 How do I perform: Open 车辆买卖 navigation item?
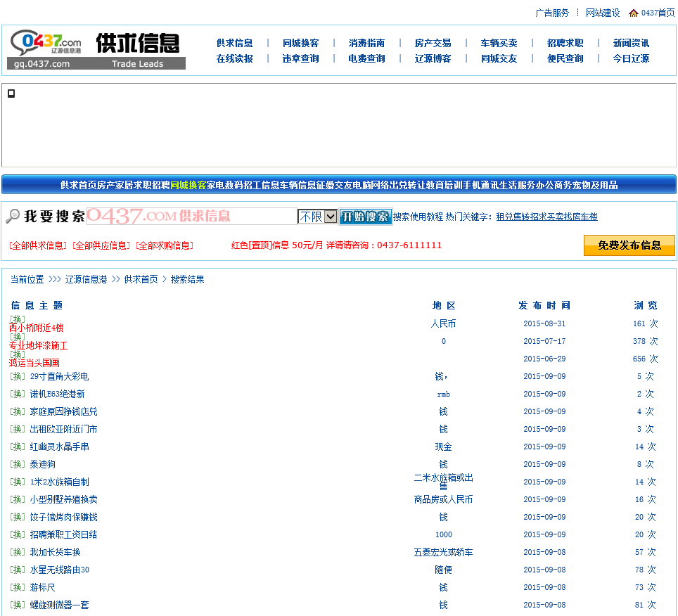tap(499, 43)
